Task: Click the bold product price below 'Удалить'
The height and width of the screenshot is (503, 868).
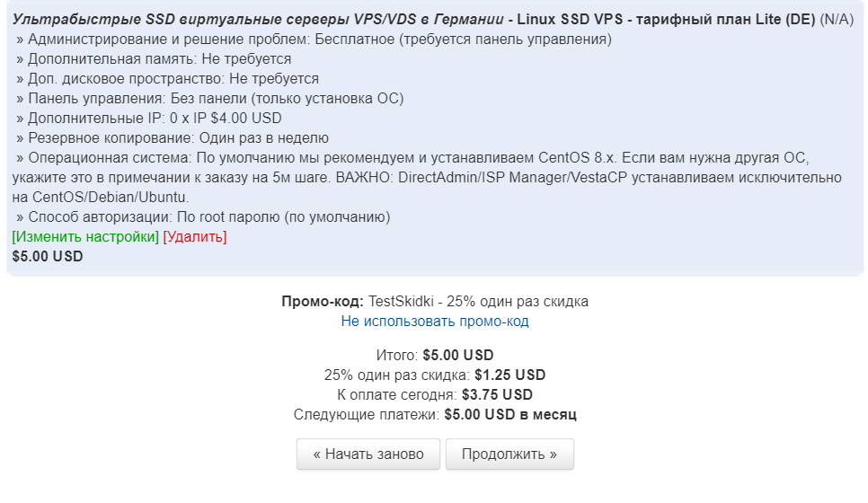Action: [48, 256]
